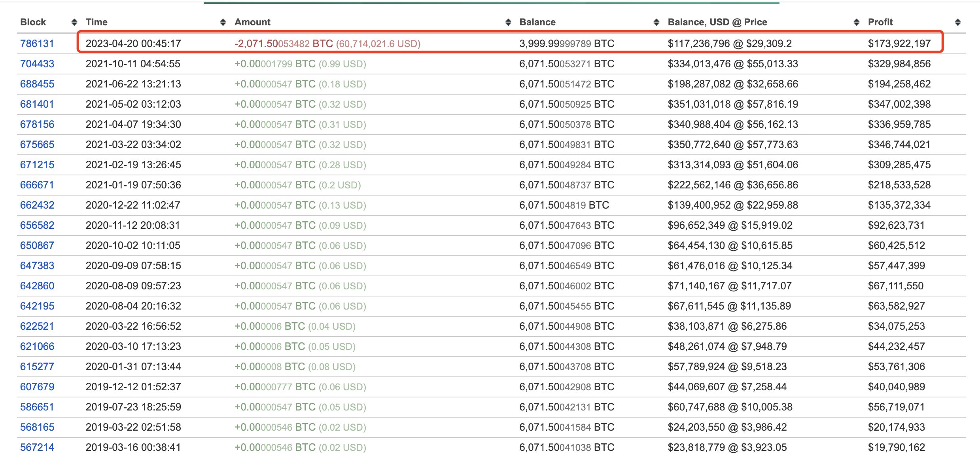Click the Block column sort icon

point(74,22)
